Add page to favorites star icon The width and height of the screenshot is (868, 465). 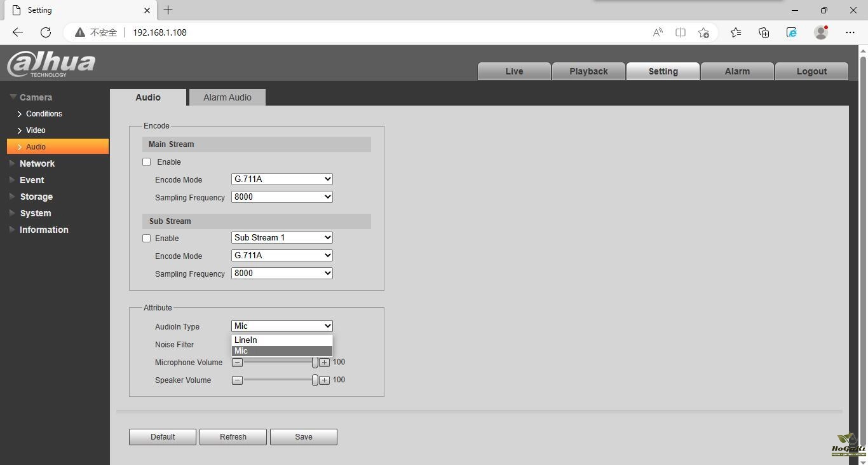(703, 32)
